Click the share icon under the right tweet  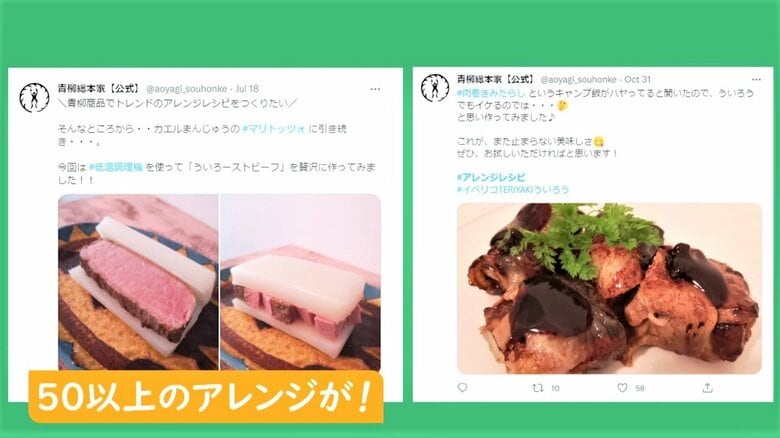coord(707,387)
